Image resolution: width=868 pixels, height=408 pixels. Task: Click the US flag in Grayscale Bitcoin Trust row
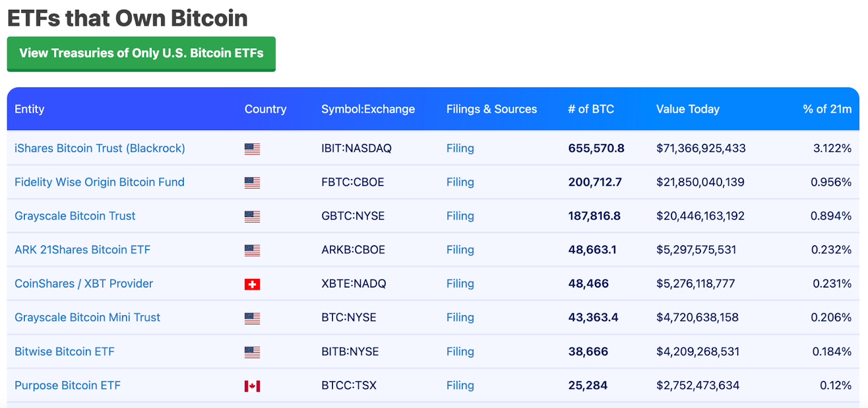[x=252, y=216]
